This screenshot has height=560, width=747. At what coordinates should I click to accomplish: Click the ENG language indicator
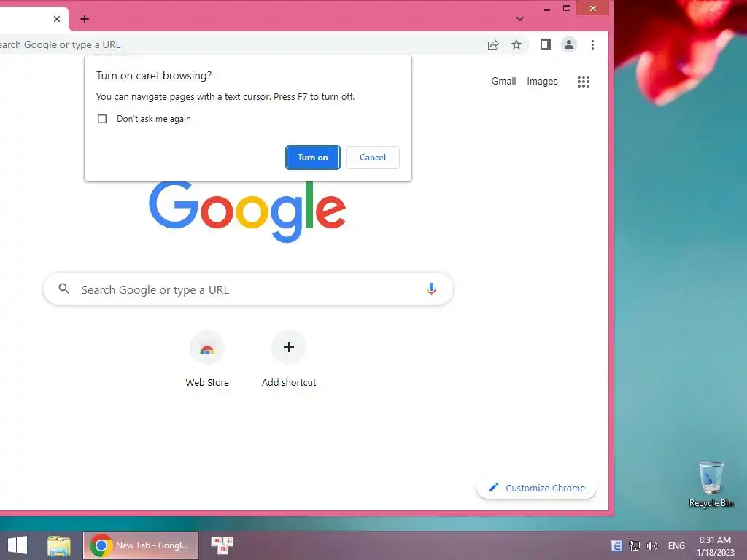pyautogui.click(x=676, y=545)
